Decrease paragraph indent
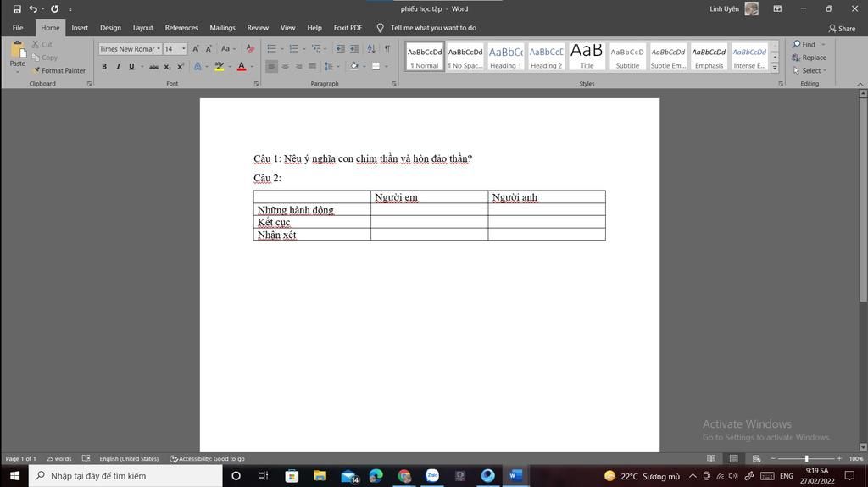This screenshot has height=487, width=868. click(x=340, y=49)
